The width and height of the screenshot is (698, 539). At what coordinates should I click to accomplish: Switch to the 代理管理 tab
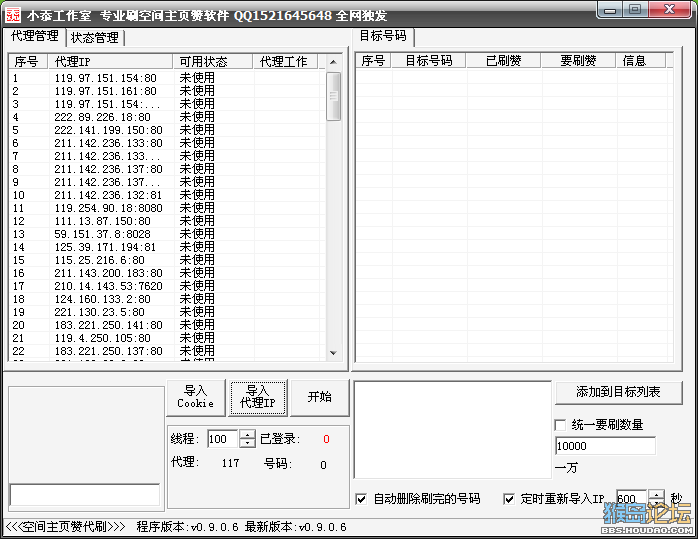pos(35,36)
